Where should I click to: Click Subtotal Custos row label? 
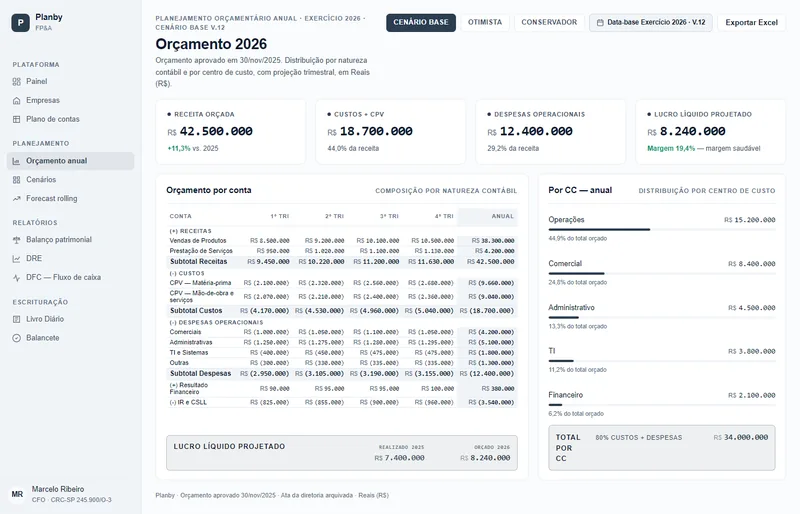(x=196, y=310)
